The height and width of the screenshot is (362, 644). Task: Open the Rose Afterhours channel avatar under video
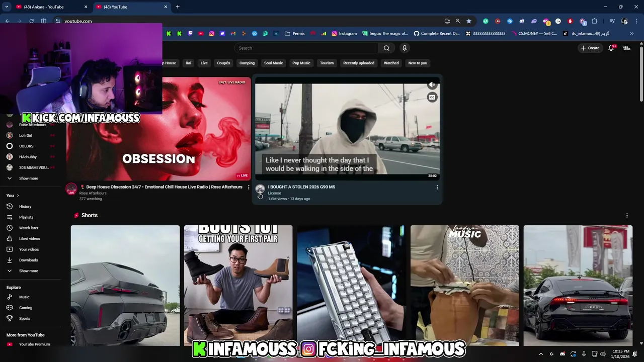click(x=71, y=190)
